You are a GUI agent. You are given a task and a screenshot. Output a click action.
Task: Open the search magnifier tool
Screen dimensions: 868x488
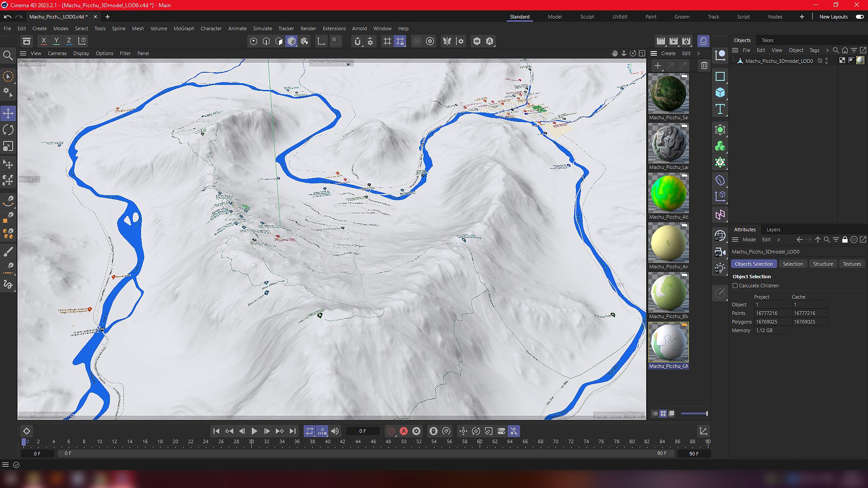coord(8,56)
